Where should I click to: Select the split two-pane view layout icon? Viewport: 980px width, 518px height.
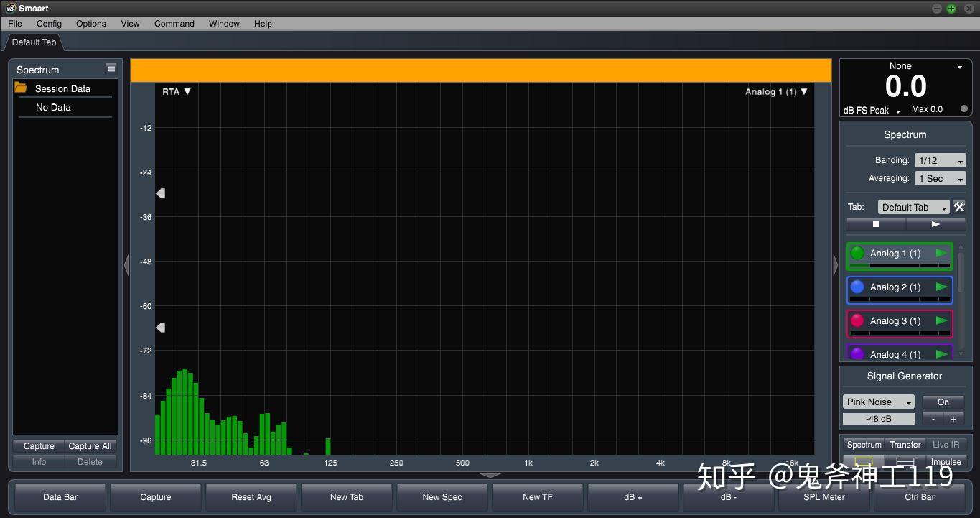[905, 461]
